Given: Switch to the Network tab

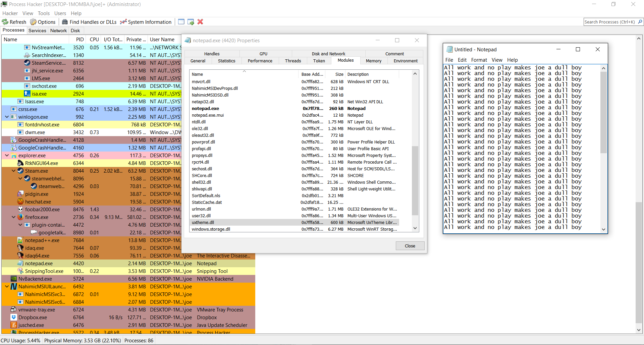Looking at the screenshot, I should pos(59,31).
